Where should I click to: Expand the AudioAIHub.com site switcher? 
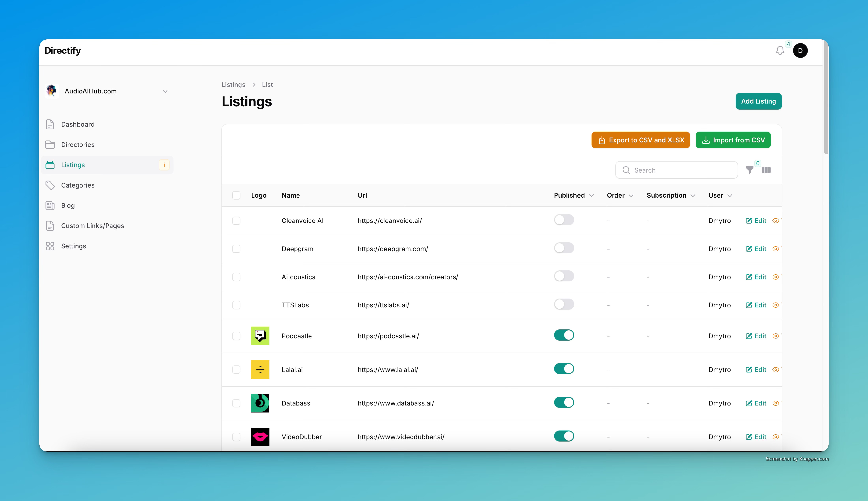coord(165,91)
